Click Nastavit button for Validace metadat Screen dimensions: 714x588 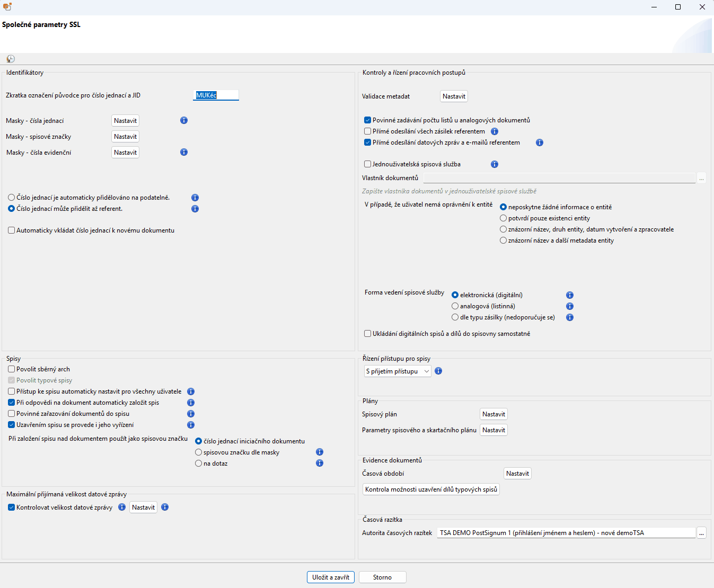(454, 96)
